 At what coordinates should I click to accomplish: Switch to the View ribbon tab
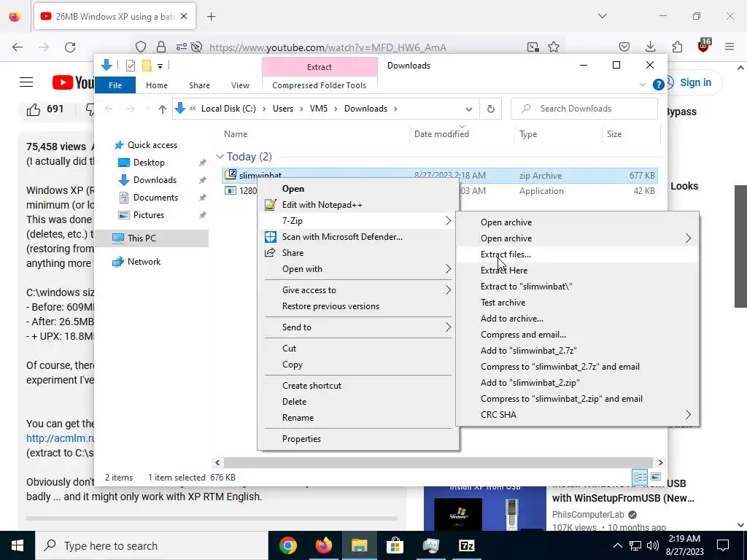(x=240, y=85)
